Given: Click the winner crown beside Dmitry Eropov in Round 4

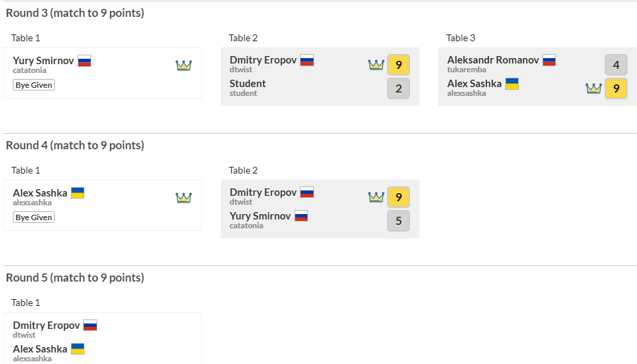Looking at the screenshot, I should click(x=376, y=197).
